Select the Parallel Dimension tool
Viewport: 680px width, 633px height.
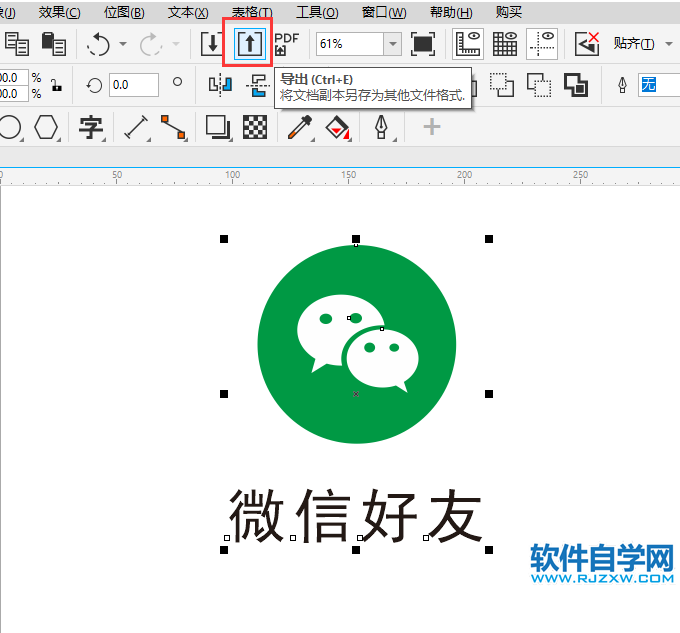(136, 127)
